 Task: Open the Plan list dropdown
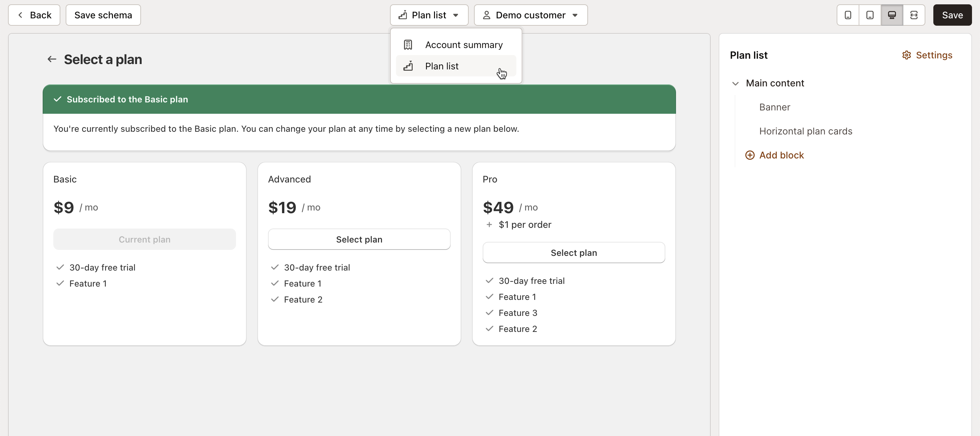click(429, 15)
